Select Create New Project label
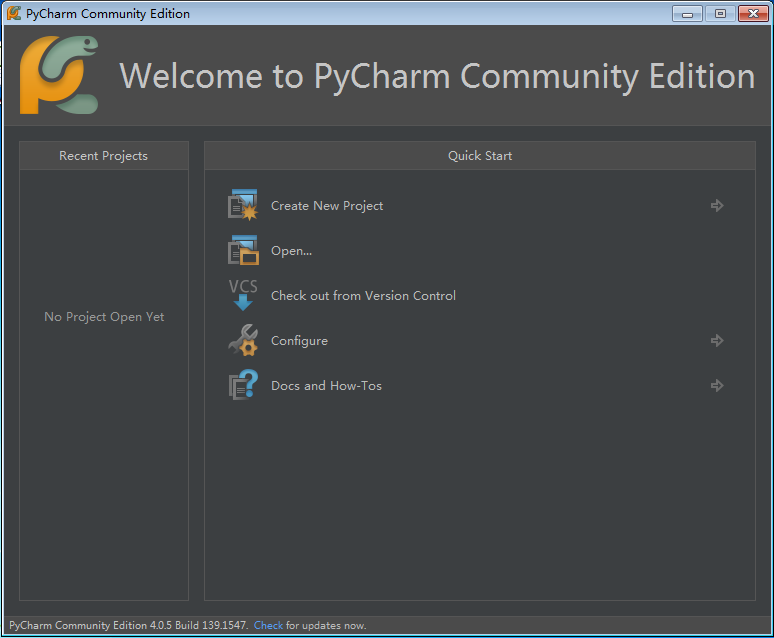Image resolution: width=774 pixels, height=638 pixels. pyautogui.click(x=327, y=206)
